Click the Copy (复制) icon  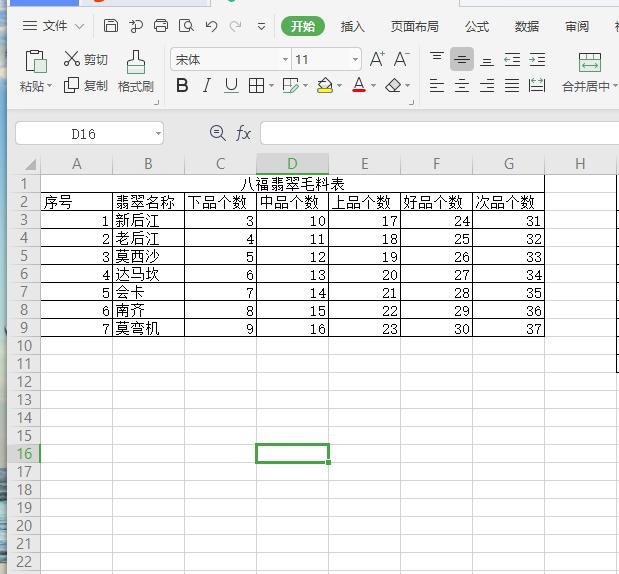tap(71, 85)
